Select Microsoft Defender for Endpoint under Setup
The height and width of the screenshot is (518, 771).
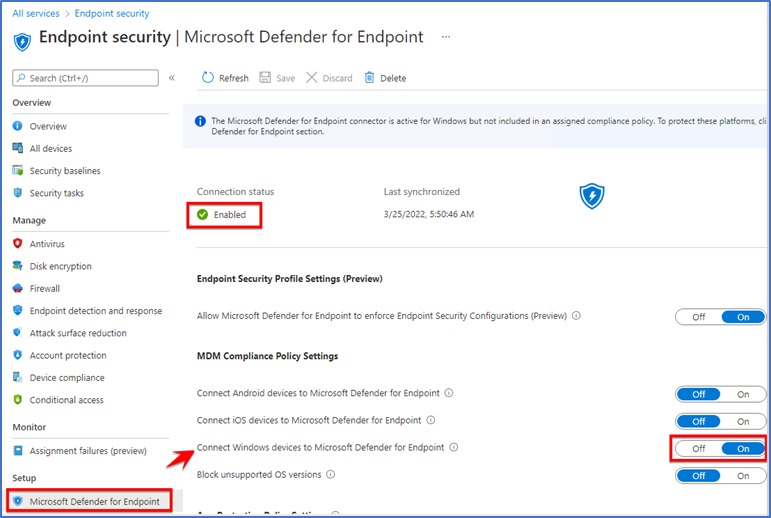click(94, 501)
